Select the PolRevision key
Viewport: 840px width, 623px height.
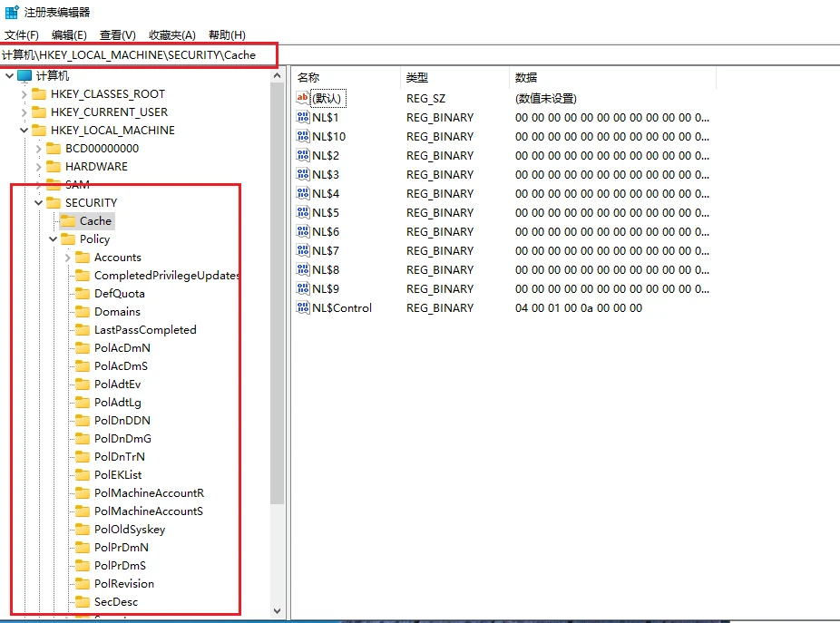point(123,584)
